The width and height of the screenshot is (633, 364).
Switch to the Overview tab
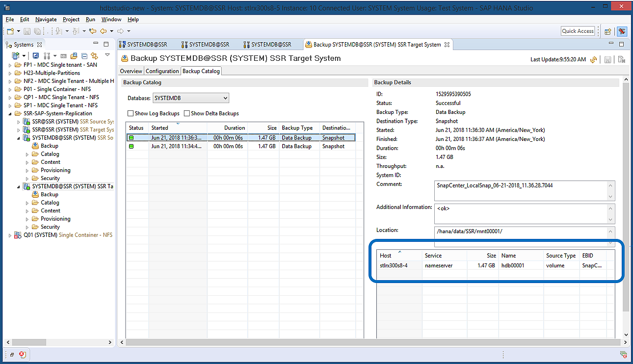click(131, 71)
